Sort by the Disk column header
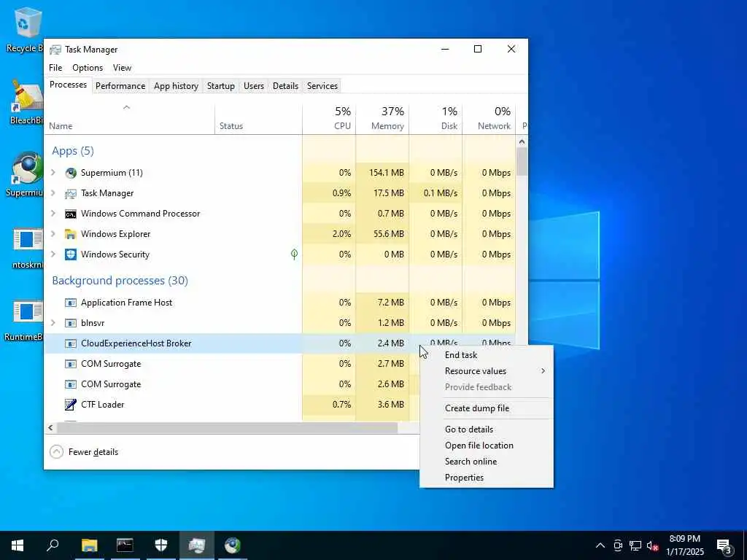Image resolution: width=747 pixels, height=560 pixels. pyautogui.click(x=436, y=118)
